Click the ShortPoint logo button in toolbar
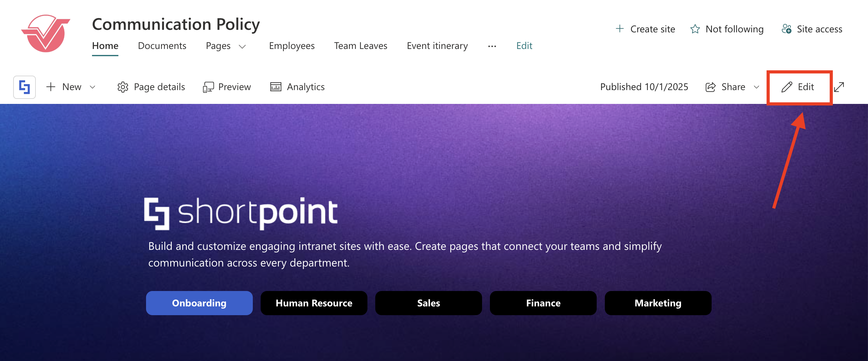 (24, 87)
